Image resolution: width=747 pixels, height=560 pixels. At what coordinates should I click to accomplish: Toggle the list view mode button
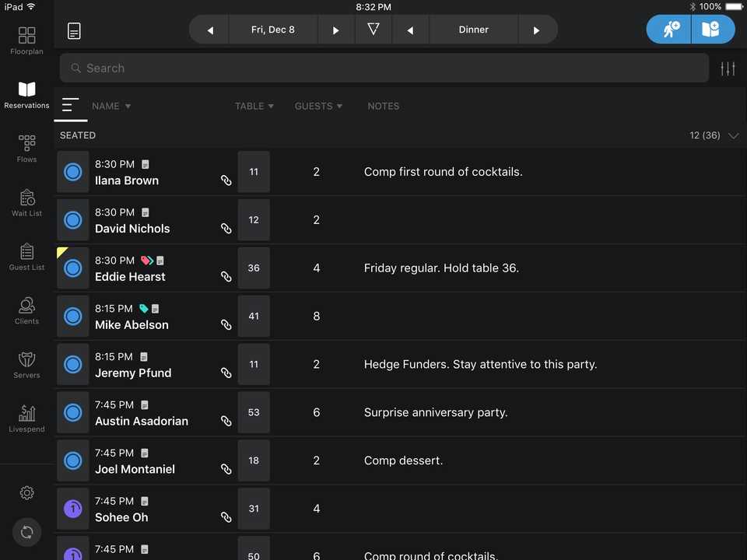pos(70,106)
